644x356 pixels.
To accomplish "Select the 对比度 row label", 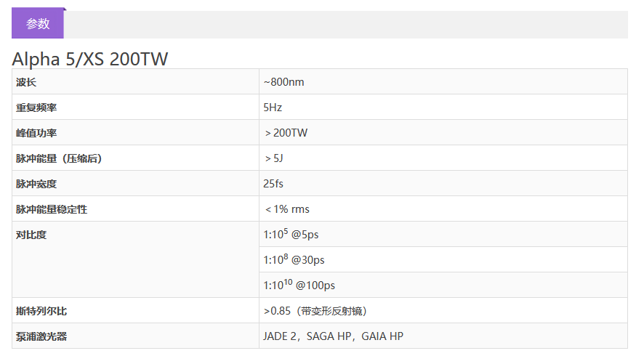I will [31, 235].
